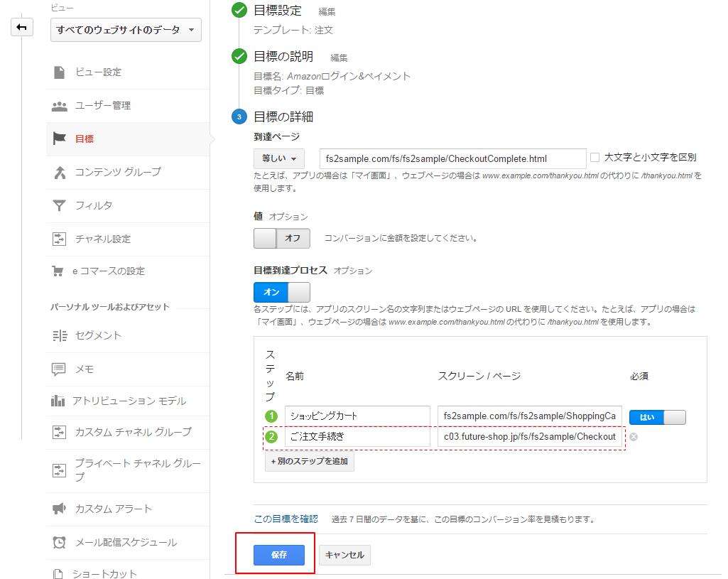Click the チャネル設定 icon
728x579 pixels.
59,239
